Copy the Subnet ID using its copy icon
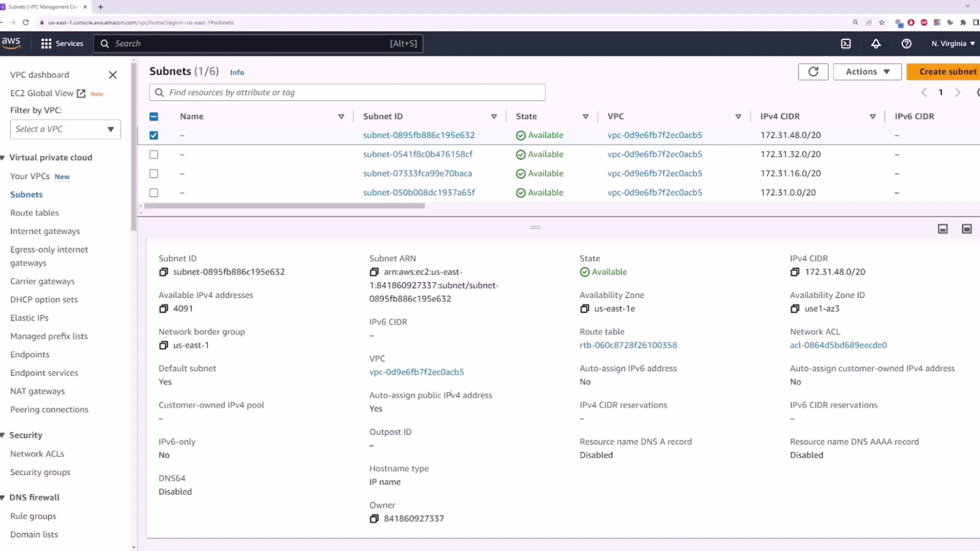The image size is (980, 551). [163, 272]
